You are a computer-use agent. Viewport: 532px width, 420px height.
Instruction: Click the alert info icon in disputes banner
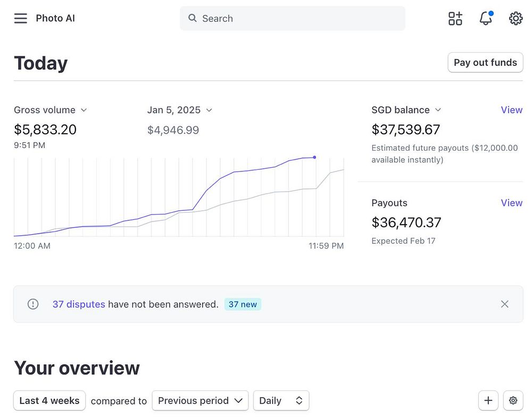(x=33, y=304)
